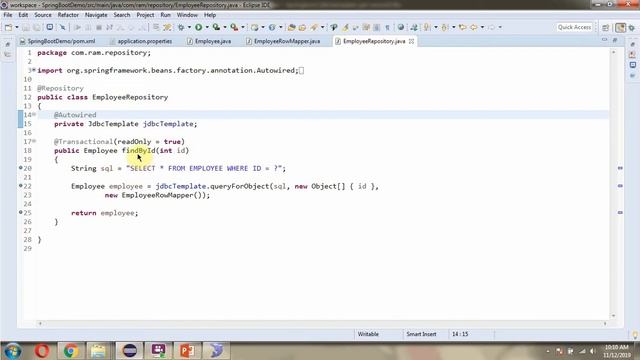The width and height of the screenshot is (640, 360).
Task: Open the Run menu
Action: tap(165, 15)
